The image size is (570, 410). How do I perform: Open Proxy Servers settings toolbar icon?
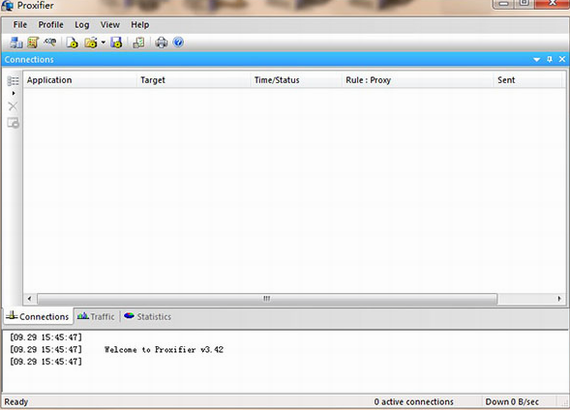pos(16,43)
